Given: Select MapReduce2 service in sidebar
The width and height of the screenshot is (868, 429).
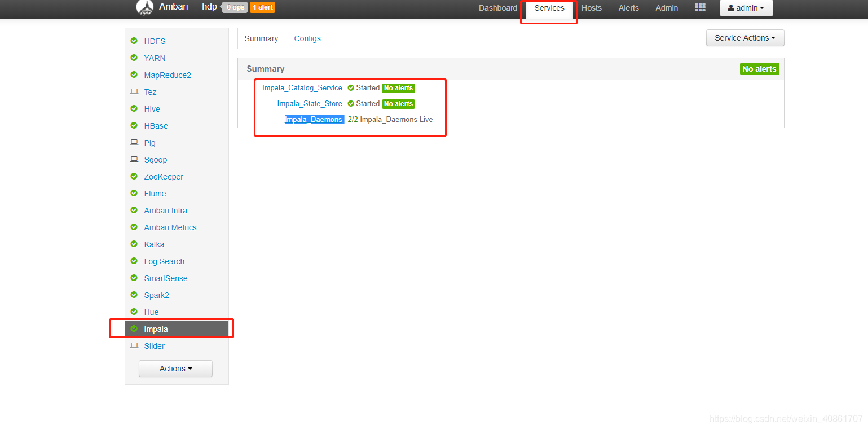Looking at the screenshot, I should tap(168, 75).
